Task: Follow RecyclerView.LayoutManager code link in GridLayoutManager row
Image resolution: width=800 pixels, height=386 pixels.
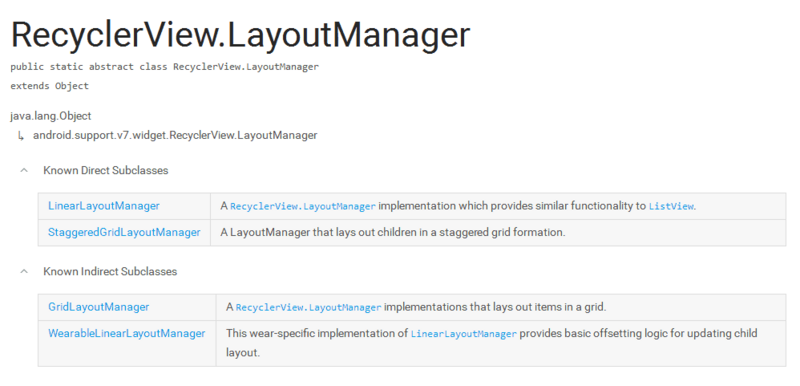Action: [309, 307]
